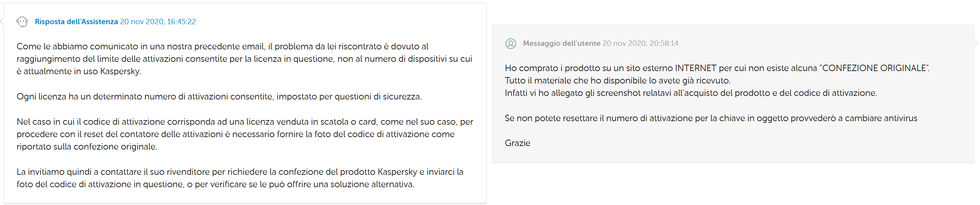This screenshot has width=980, height=205.
Task: Click the line "Se non potete resettare"
Action: (x=710, y=118)
